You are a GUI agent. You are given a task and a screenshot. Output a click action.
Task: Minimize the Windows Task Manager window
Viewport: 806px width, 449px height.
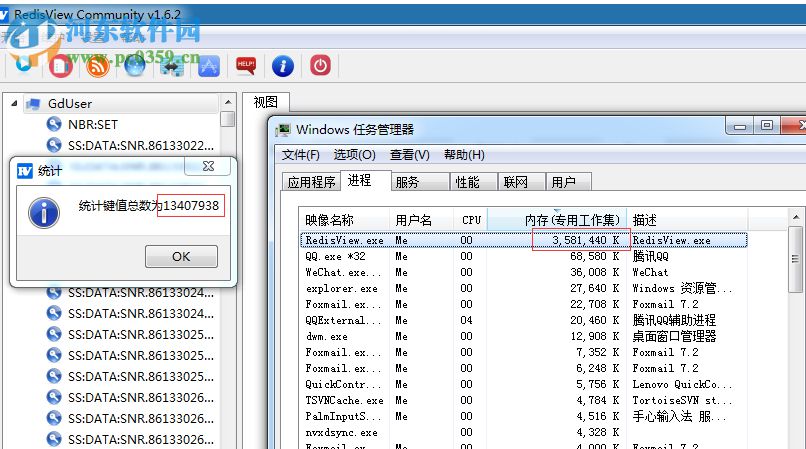pyautogui.click(x=740, y=126)
